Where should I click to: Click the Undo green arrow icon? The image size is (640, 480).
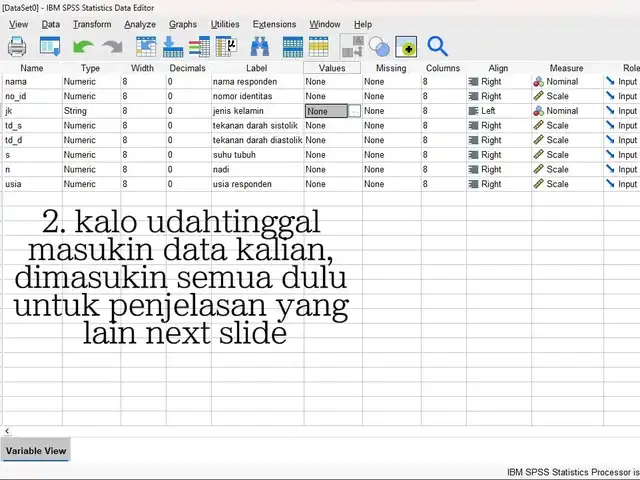[x=83, y=46]
